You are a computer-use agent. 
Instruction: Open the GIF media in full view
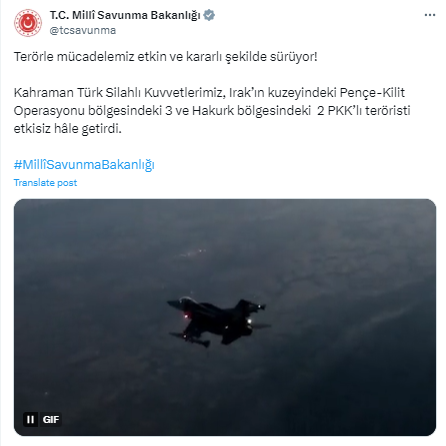point(225,317)
